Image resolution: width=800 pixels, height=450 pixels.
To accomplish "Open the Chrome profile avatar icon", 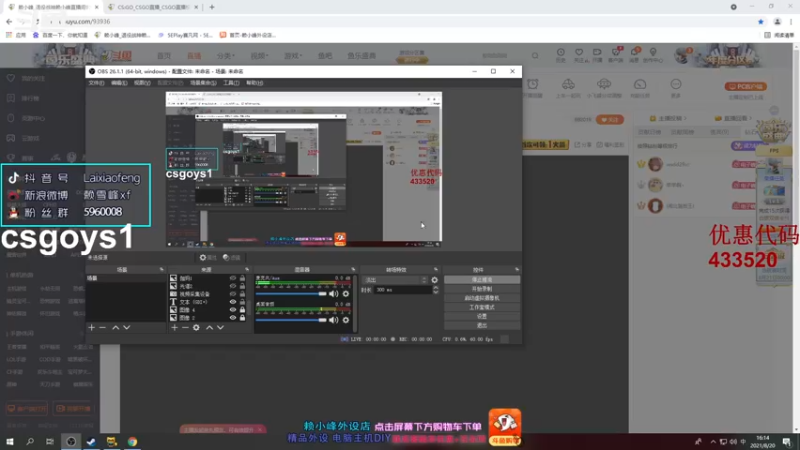I will click(777, 21).
